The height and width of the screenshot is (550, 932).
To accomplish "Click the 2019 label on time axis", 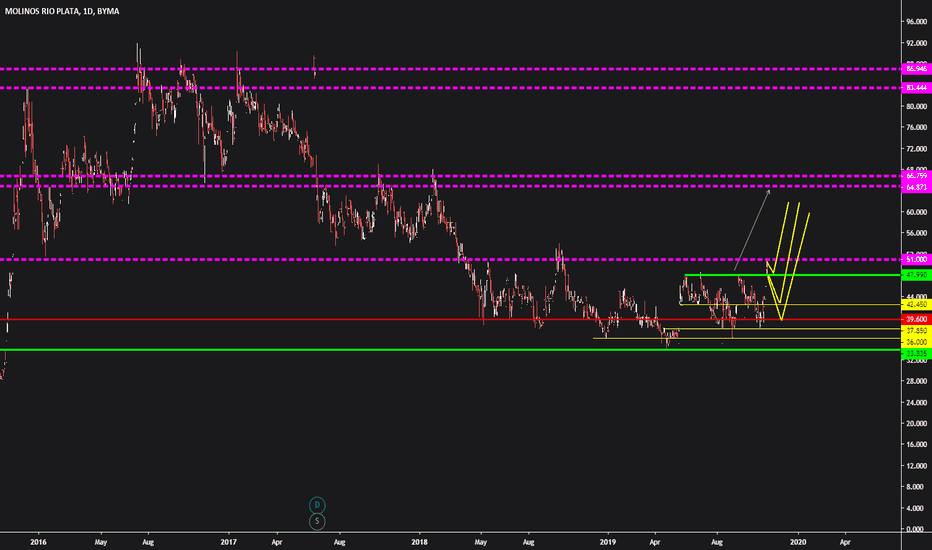I will point(607,542).
